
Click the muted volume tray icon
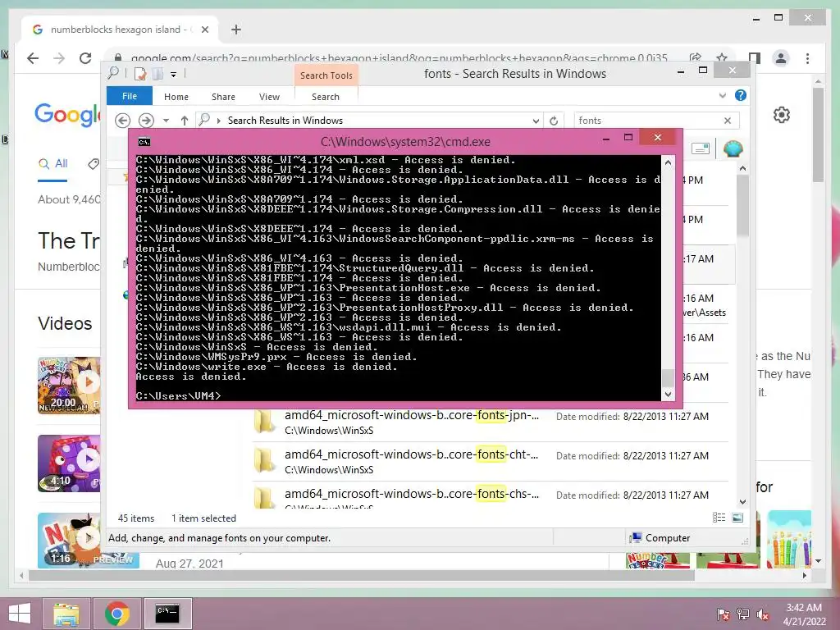point(762,614)
